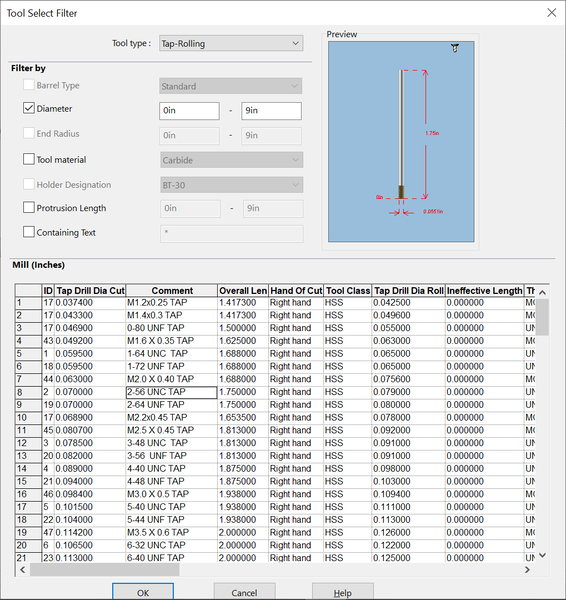Click the Diameter maximum 9in field

271,111
